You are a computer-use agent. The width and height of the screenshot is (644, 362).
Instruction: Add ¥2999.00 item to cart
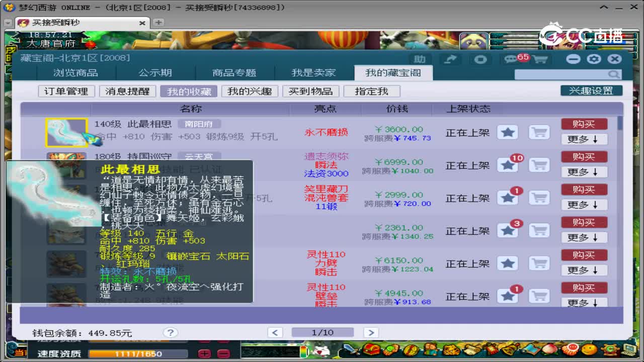point(539,198)
